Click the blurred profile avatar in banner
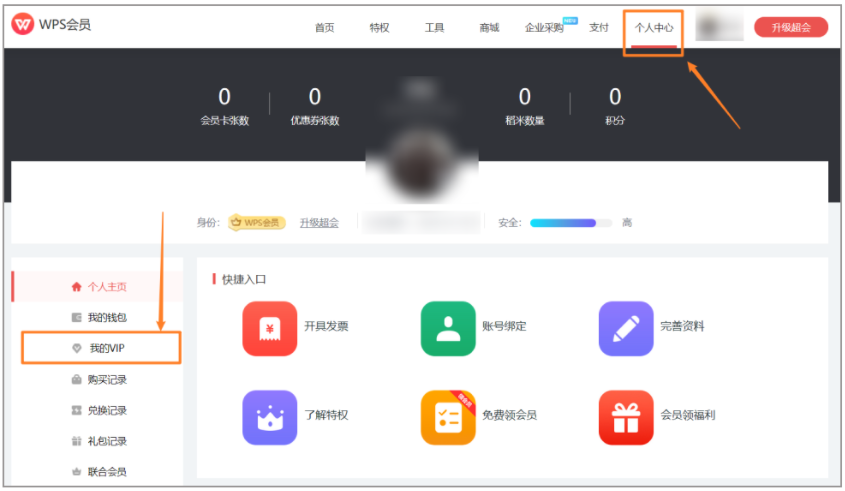The width and height of the screenshot is (845, 491). point(422,164)
